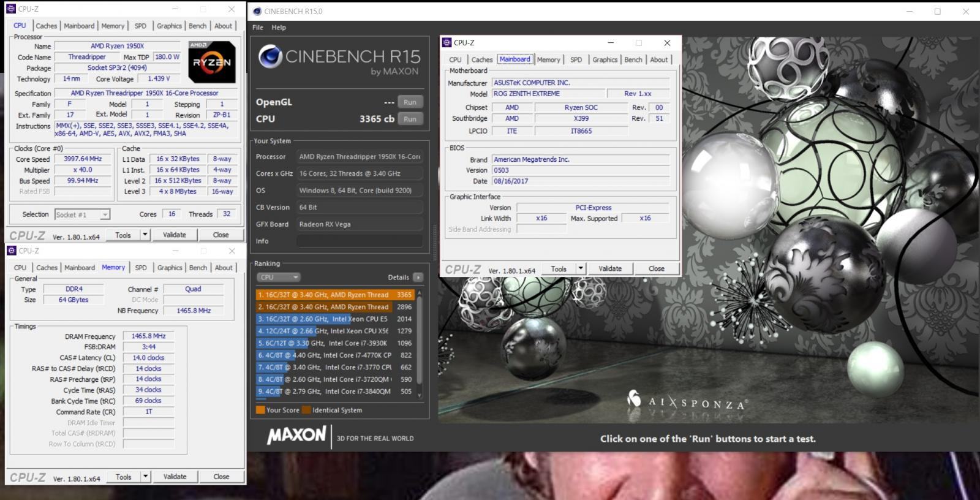Select ranking row 1 score 3365
The height and width of the screenshot is (500, 980).
[x=336, y=295]
